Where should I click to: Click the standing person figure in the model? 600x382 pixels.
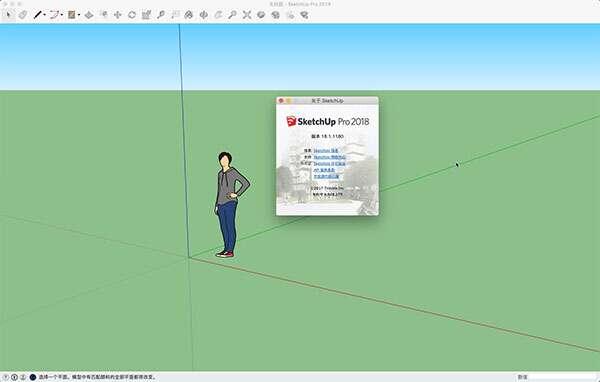click(x=231, y=204)
